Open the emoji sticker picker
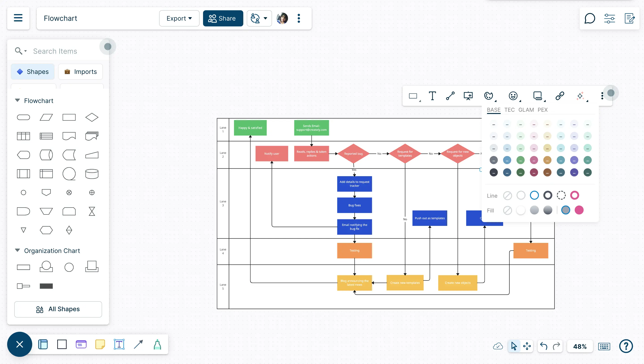Image resolution: width=644 pixels, height=364 pixels. 513,96
